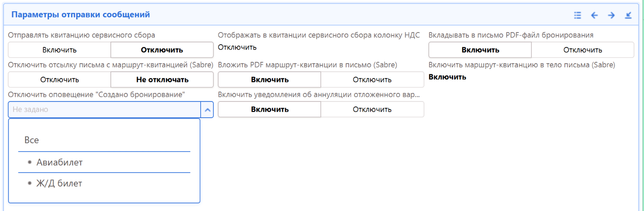Choose 'Авиабилет' option in dropdown

coord(59,162)
